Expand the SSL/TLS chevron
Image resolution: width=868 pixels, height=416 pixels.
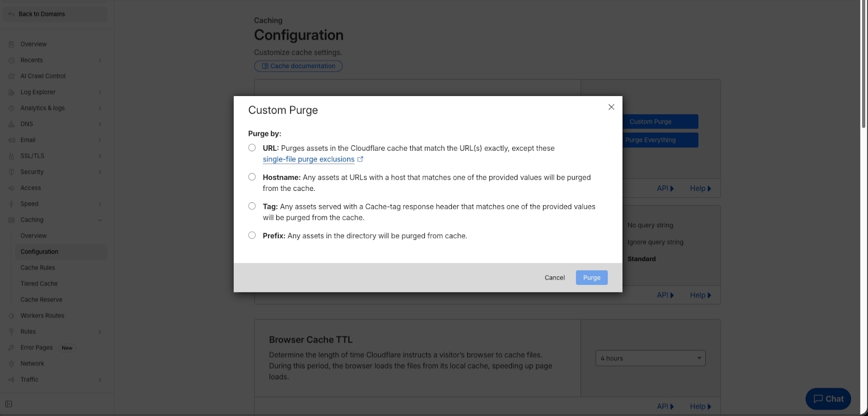[x=100, y=156]
